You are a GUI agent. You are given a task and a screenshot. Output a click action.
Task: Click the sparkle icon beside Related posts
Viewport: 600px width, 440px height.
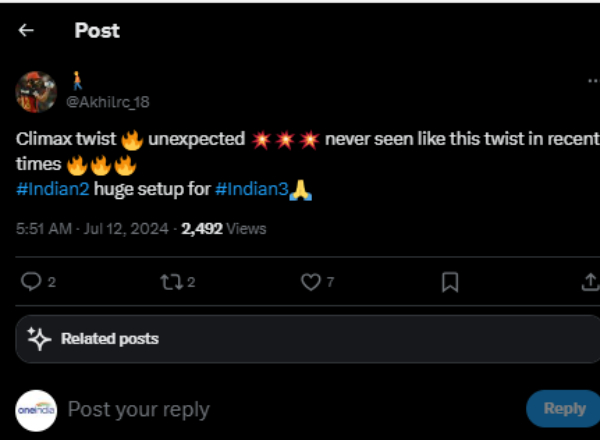38,339
